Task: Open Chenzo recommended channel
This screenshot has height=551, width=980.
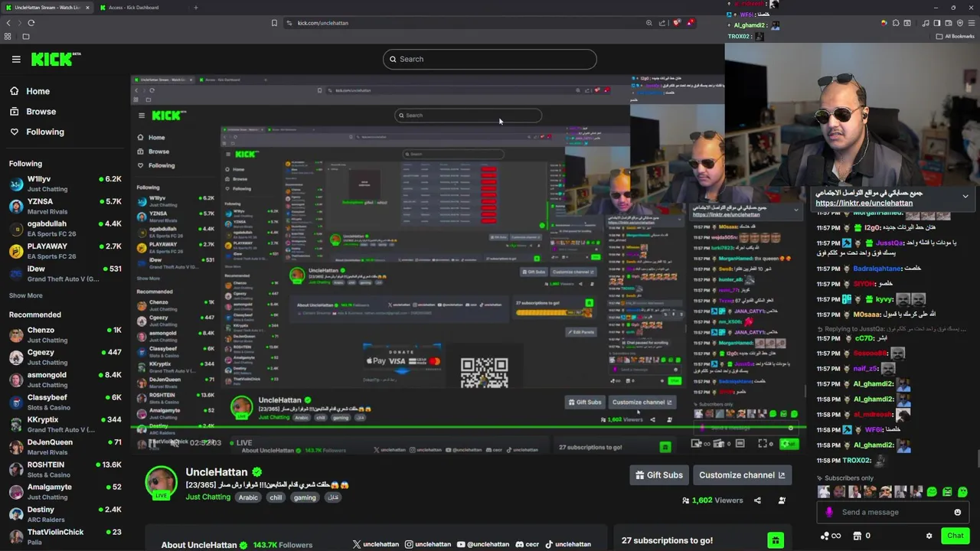Action: (x=65, y=334)
